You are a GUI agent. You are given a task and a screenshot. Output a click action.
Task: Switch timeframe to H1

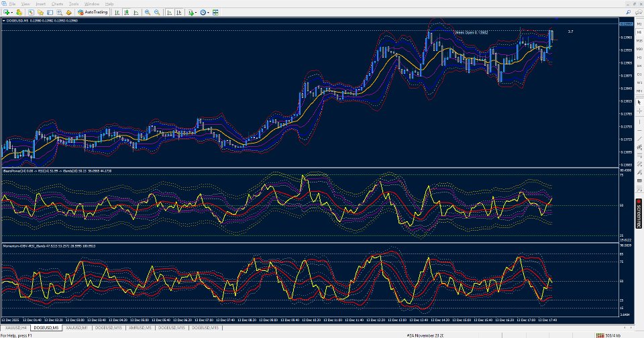click(x=639, y=58)
